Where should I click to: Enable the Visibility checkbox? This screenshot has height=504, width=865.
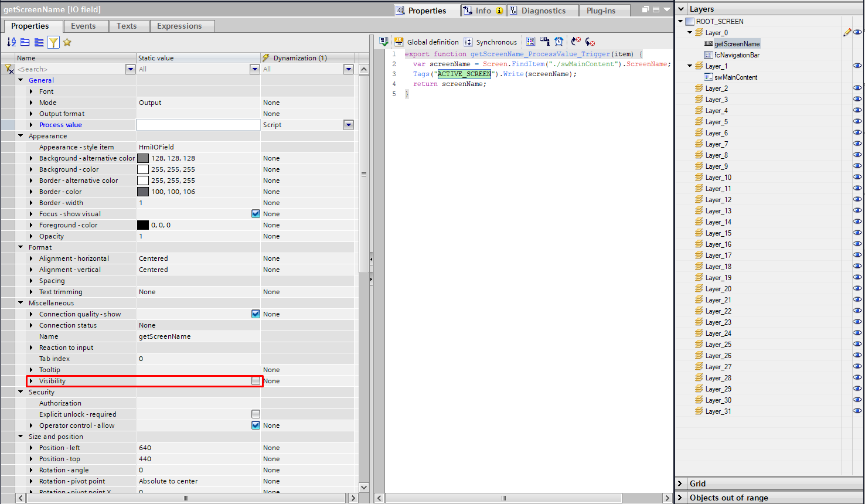(x=256, y=381)
